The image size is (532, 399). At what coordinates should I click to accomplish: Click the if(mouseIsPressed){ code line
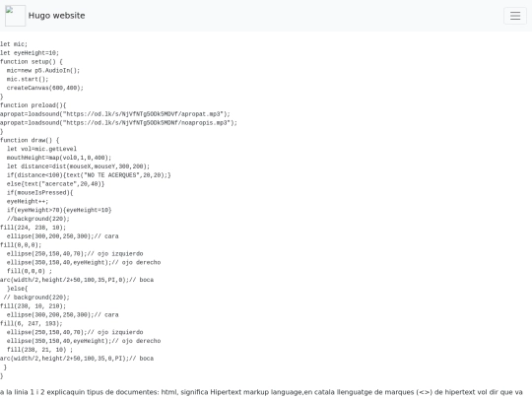pos(40,193)
